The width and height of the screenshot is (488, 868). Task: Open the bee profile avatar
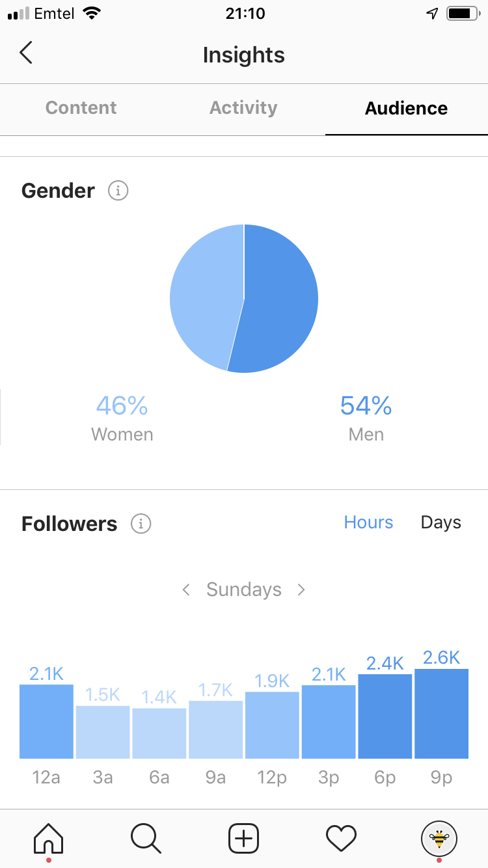[439, 839]
